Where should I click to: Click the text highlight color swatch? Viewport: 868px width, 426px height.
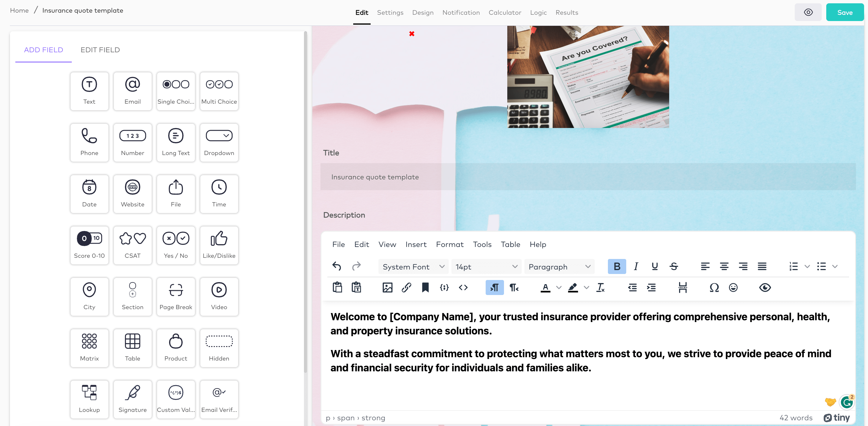click(x=573, y=287)
